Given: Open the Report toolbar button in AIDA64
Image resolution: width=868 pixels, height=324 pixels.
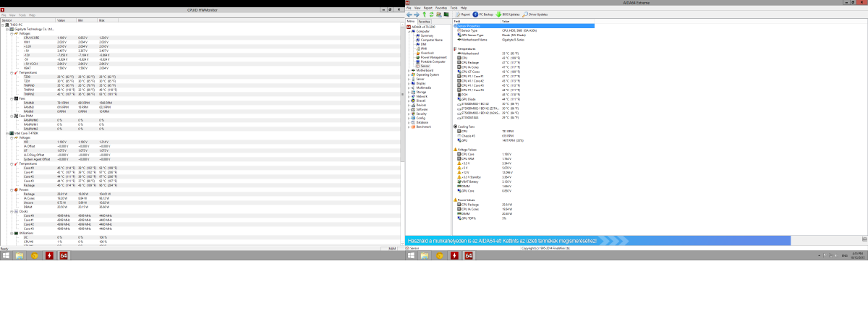Looking at the screenshot, I should point(462,14).
